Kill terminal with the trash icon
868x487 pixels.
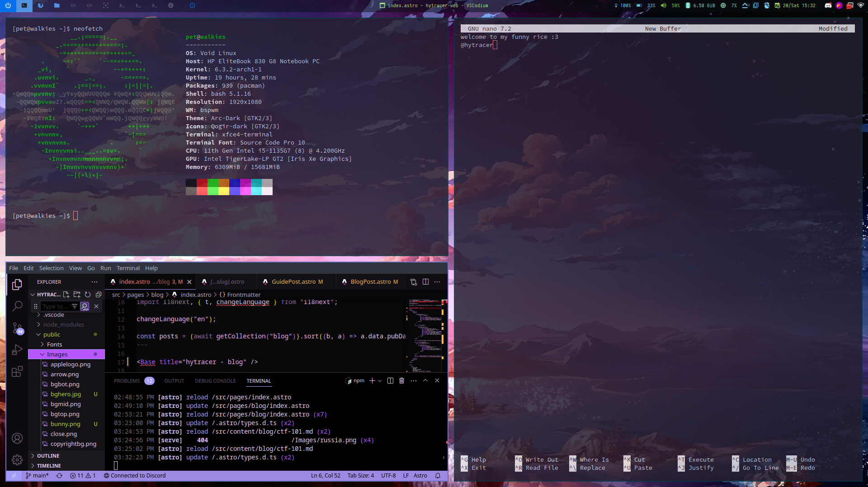(401, 381)
